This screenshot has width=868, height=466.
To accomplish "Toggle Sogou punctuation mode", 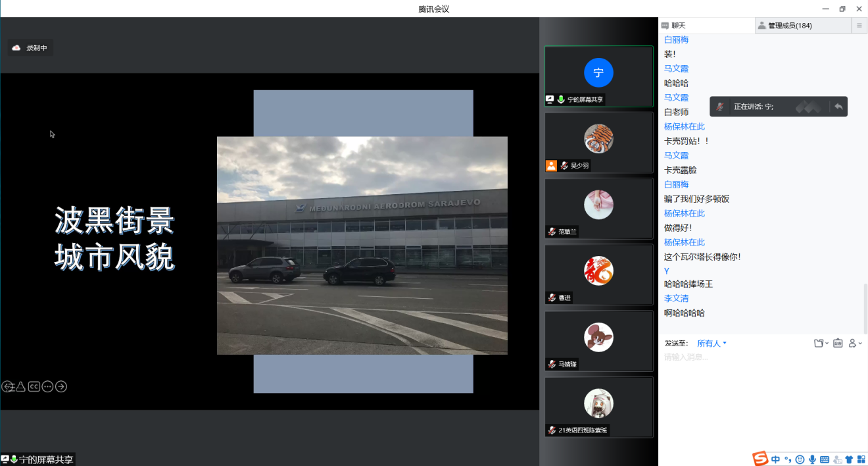I will click(x=788, y=459).
